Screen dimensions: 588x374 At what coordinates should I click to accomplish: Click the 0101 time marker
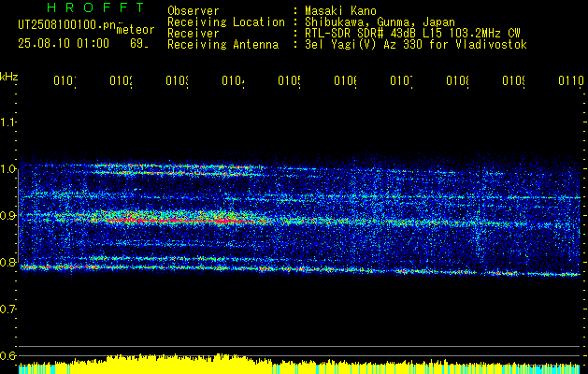pyautogui.click(x=65, y=81)
